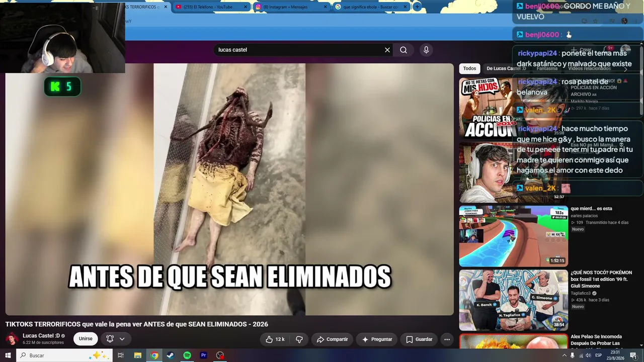Click the Preguntar button

coord(377,339)
